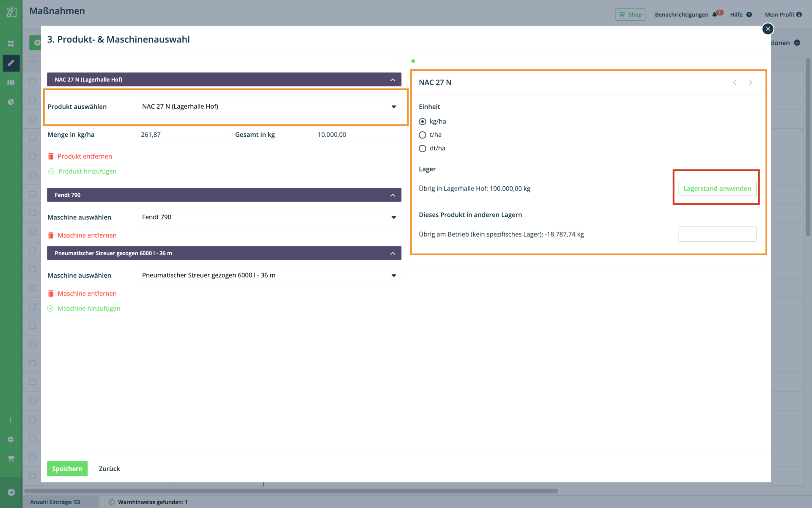This screenshot has width=812, height=508.
Task: Click Lagerstand anwenden button
Action: coord(717,188)
